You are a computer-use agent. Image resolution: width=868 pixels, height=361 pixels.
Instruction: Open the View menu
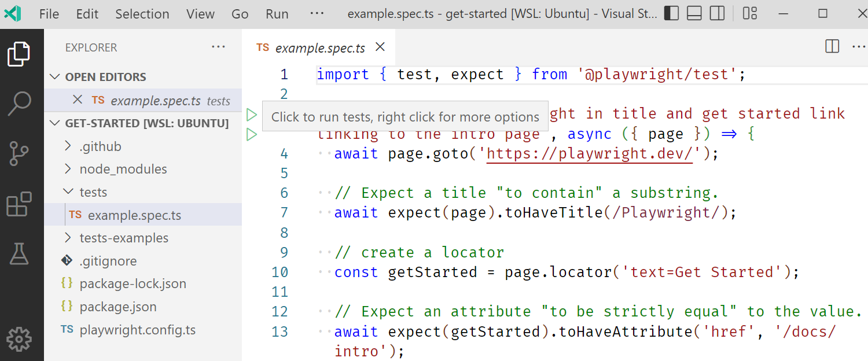click(x=201, y=14)
